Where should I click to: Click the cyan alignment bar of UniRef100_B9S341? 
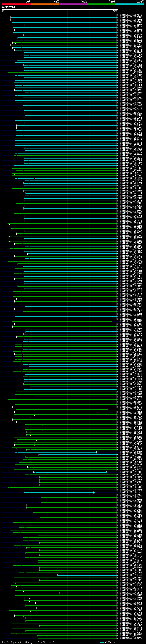pyautogui.click(x=87, y=575)
